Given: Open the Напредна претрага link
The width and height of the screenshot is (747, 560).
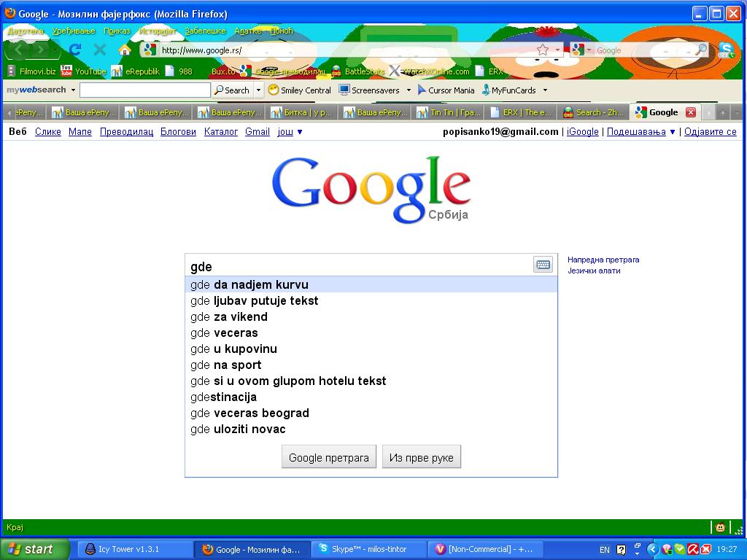Looking at the screenshot, I should click(x=603, y=260).
